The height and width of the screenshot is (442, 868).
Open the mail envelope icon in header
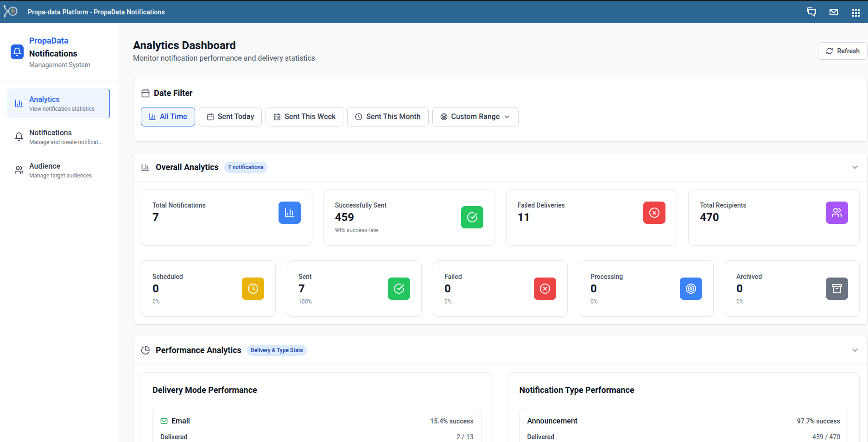pos(833,12)
